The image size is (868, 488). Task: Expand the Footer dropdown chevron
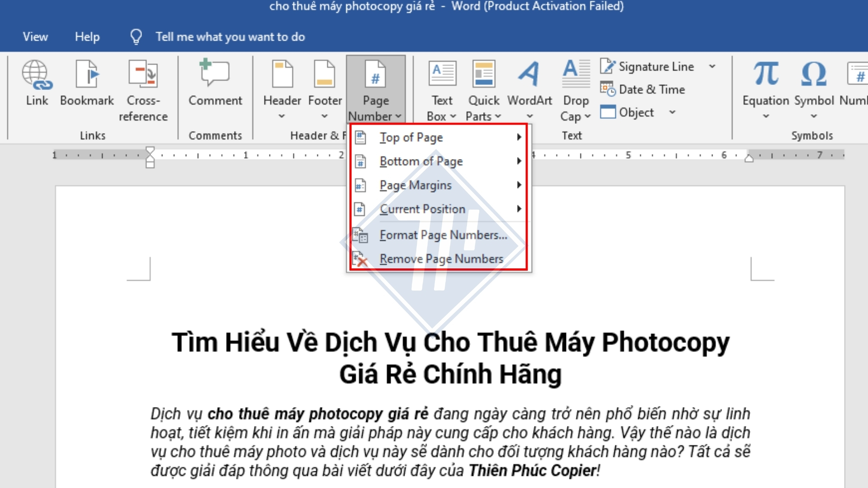click(324, 116)
